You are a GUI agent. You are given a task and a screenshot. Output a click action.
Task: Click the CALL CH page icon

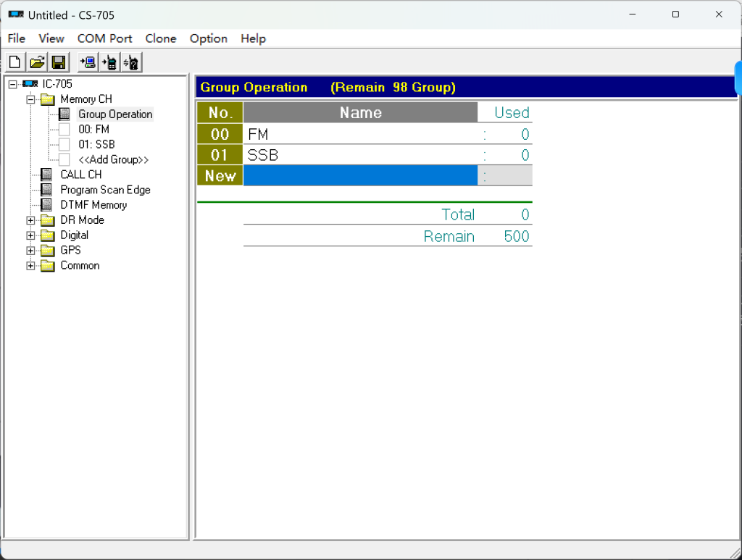click(46, 175)
